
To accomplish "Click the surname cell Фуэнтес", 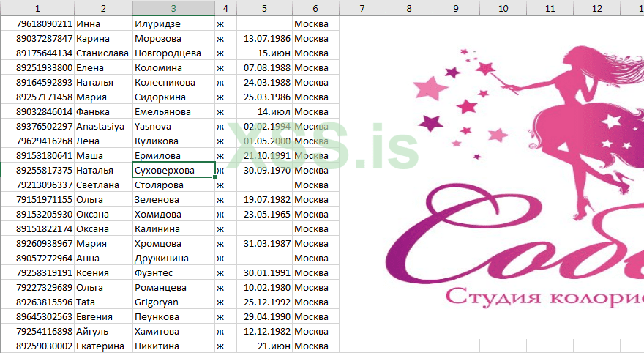I will (173, 273).
